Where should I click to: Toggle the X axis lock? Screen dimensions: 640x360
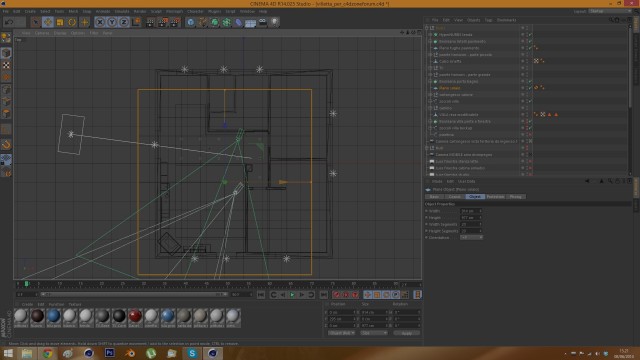tap(100, 22)
